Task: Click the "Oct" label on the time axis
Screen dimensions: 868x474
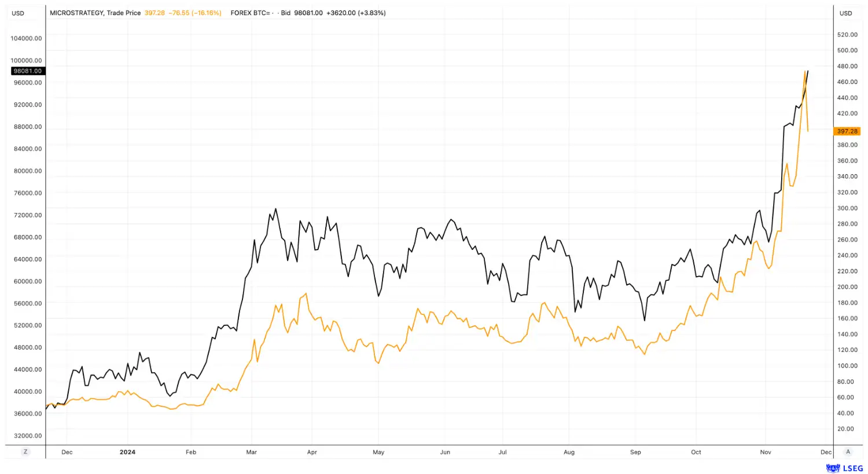Action: 696,452
